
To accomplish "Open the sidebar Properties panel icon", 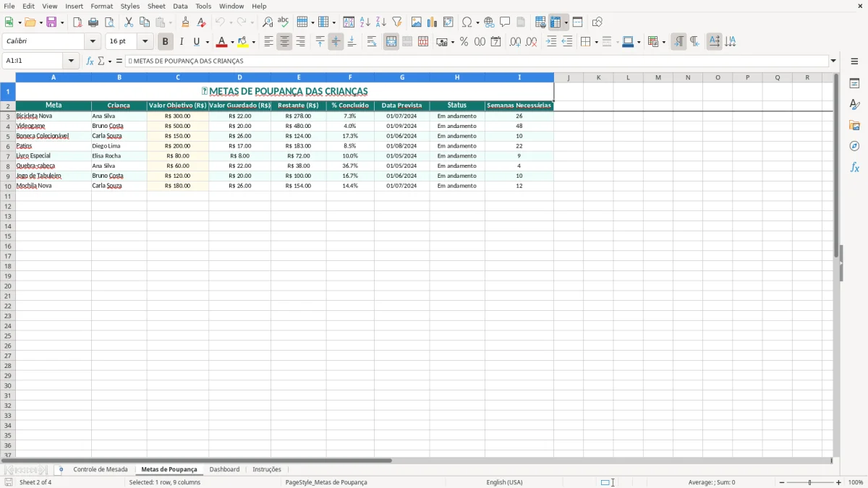I will (854, 84).
